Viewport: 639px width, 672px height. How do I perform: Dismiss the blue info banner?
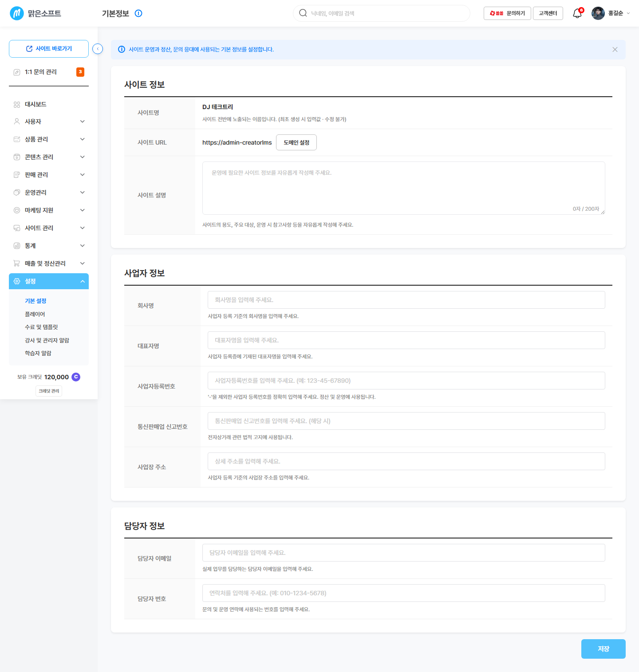(615, 49)
